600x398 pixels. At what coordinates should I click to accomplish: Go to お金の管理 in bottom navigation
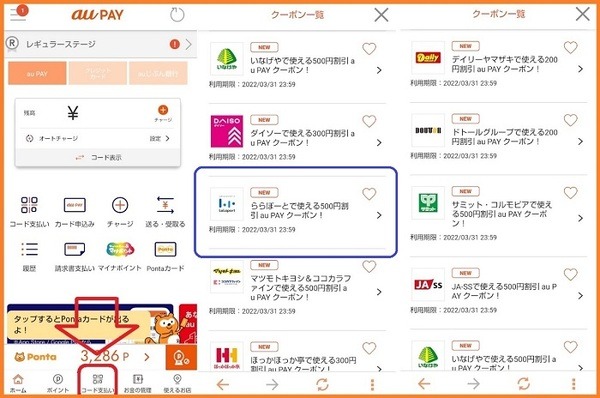pyautogui.click(x=137, y=383)
